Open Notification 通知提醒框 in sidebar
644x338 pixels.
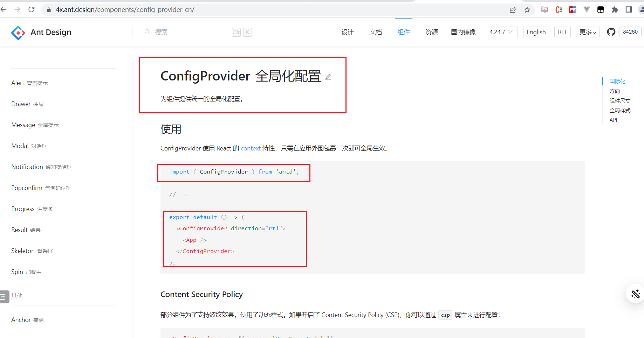pos(41,167)
